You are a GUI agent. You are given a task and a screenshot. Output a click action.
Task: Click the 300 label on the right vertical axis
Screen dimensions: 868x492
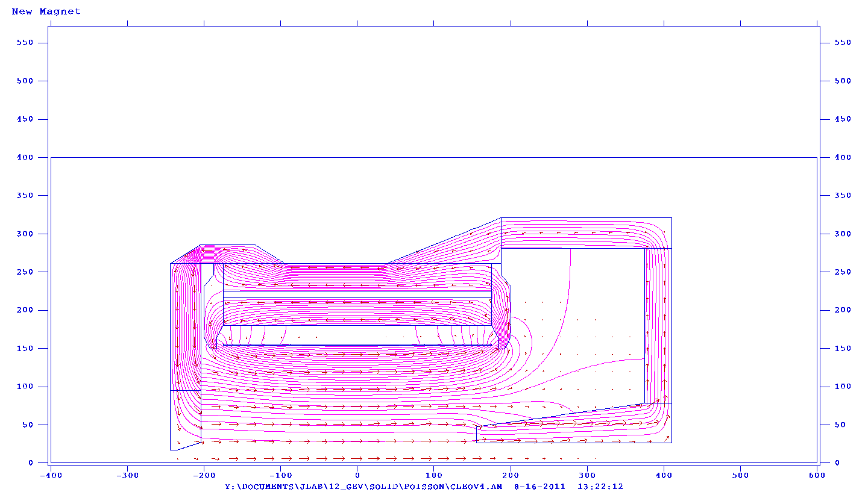843,234
